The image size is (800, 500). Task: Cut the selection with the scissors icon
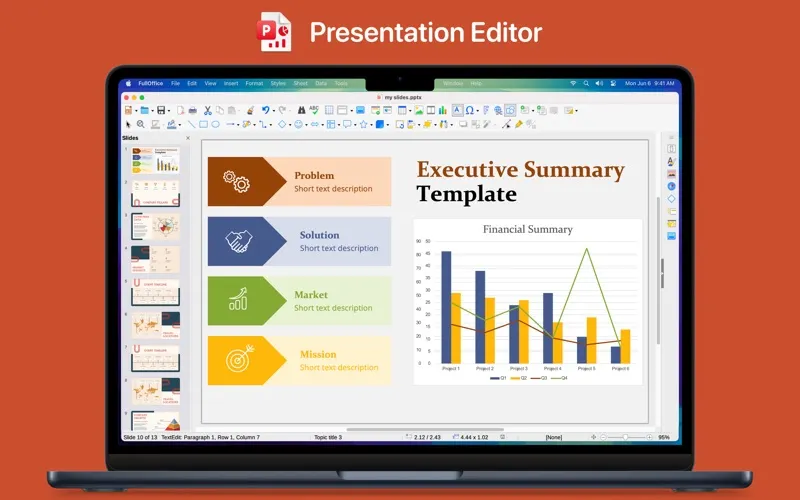pos(208,110)
